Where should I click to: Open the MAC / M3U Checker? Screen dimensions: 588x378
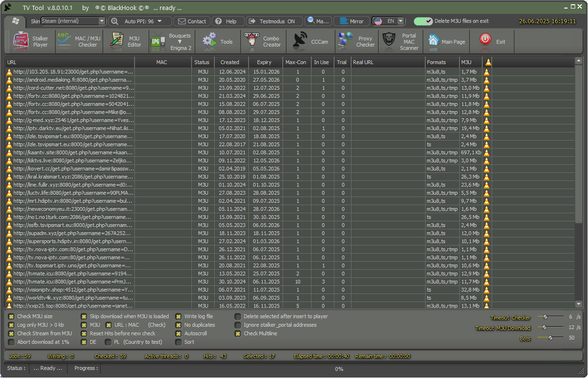tap(79, 42)
